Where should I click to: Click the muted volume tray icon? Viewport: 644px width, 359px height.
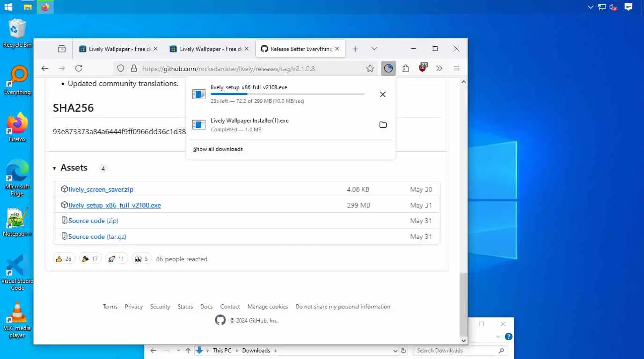613,7
